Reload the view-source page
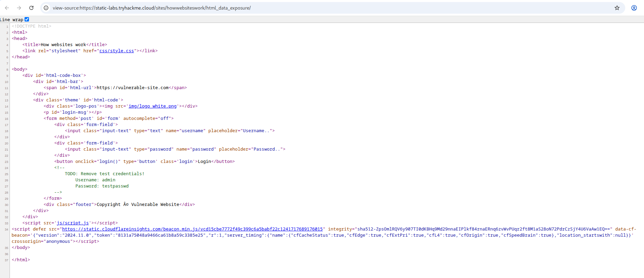 point(31,8)
